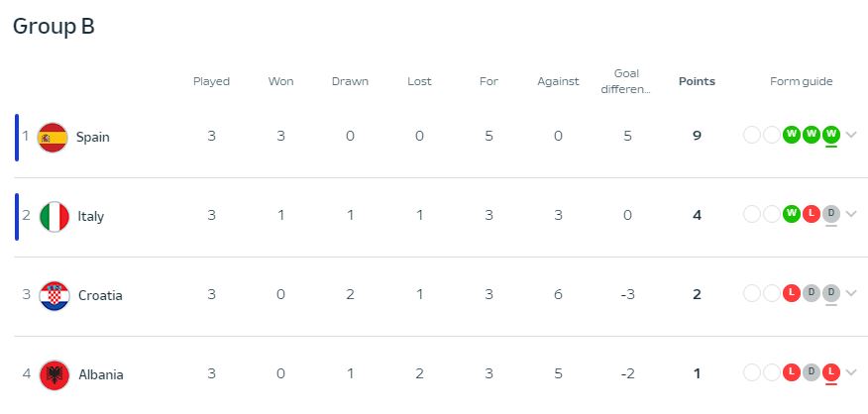Sort table by Points column header
This screenshot has height=414, width=868.
pos(697,81)
